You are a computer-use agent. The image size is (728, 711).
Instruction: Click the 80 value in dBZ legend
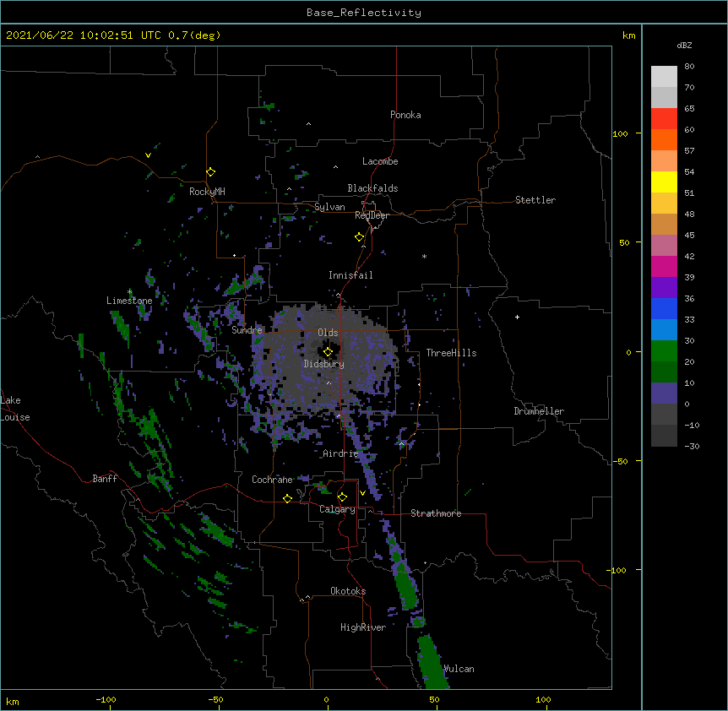tap(689, 67)
